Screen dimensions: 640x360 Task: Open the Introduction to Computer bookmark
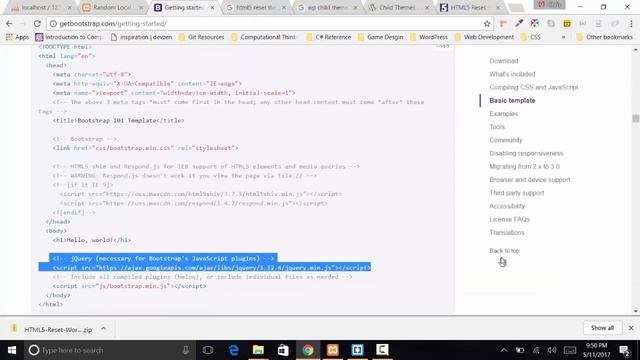point(69,37)
